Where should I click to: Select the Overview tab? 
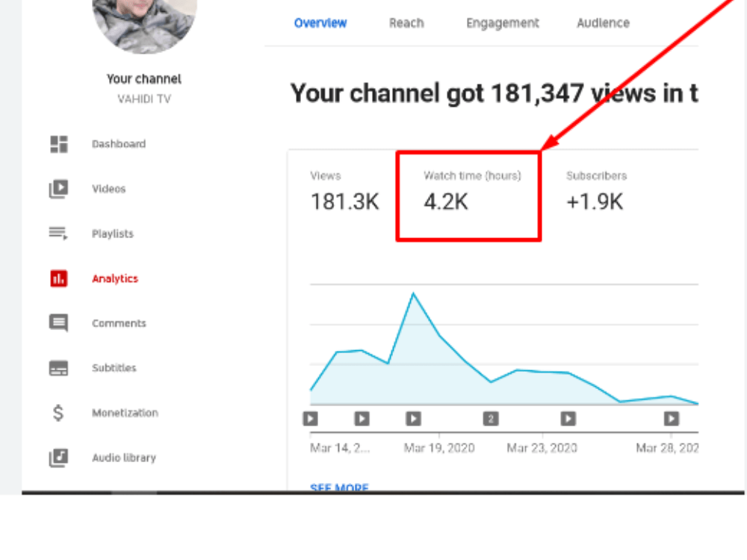point(320,23)
